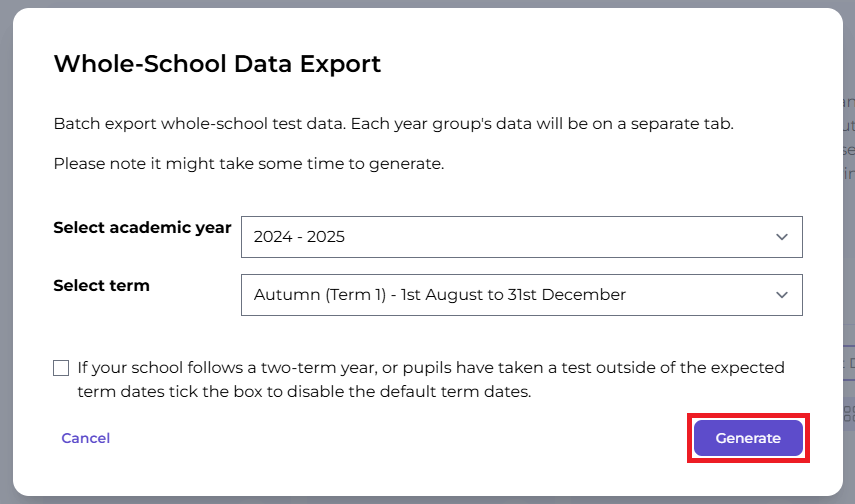Click the chevron arrow in academic year dropdown
Viewport: 855px width, 504px height.
(782, 237)
